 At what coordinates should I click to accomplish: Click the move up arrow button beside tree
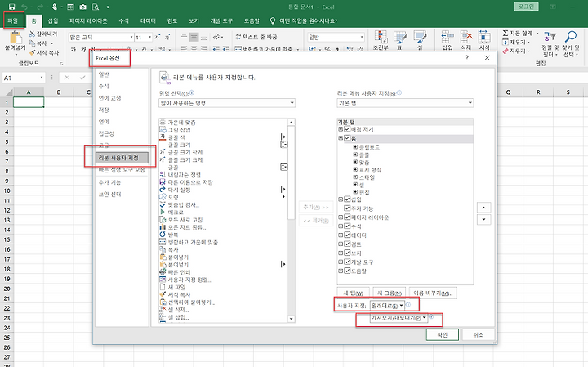click(x=483, y=208)
